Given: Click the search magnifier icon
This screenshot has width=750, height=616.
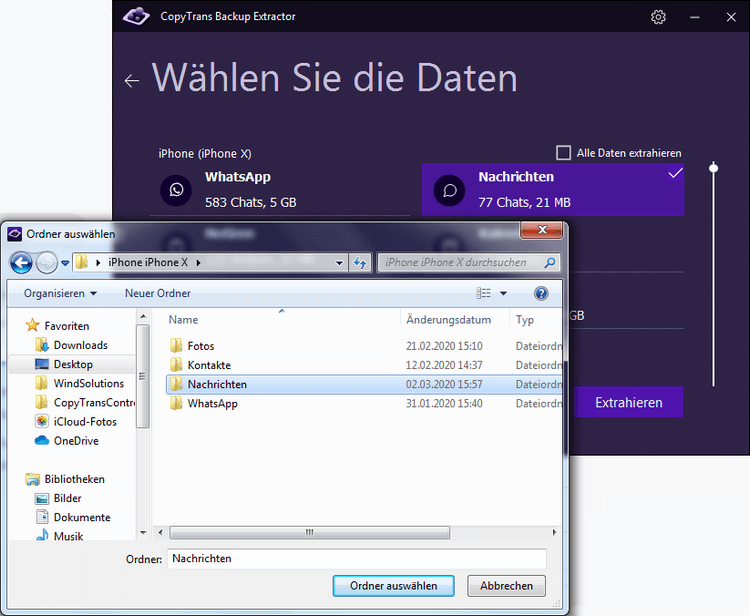Looking at the screenshot, I should [550, 262].
